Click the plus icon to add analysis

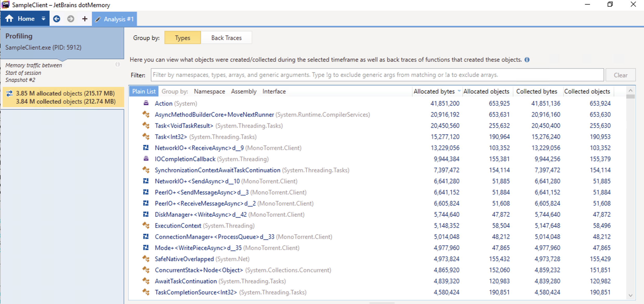click(85, 19)
